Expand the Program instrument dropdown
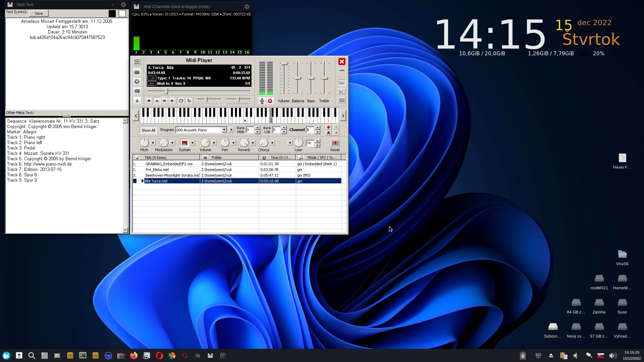This screenshot has width=644, height=362. (224, 130)
